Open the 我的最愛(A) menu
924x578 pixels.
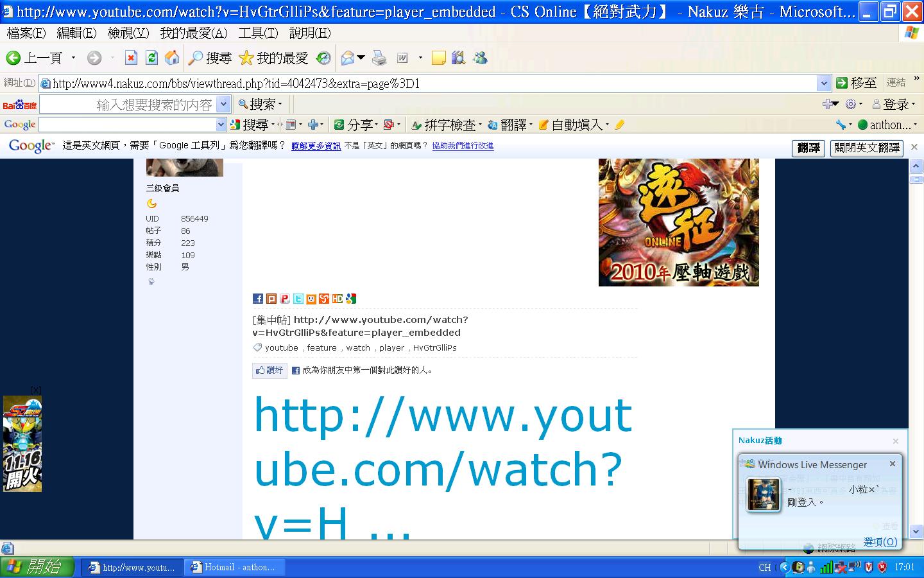pos(194,33)
